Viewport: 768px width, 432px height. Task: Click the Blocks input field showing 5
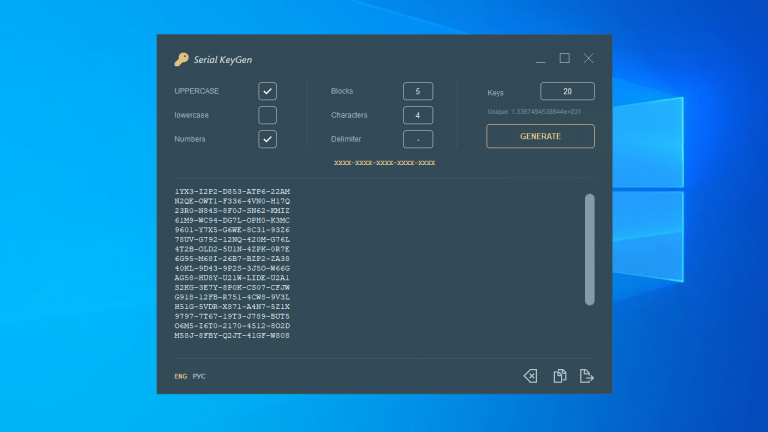point(418,91)
